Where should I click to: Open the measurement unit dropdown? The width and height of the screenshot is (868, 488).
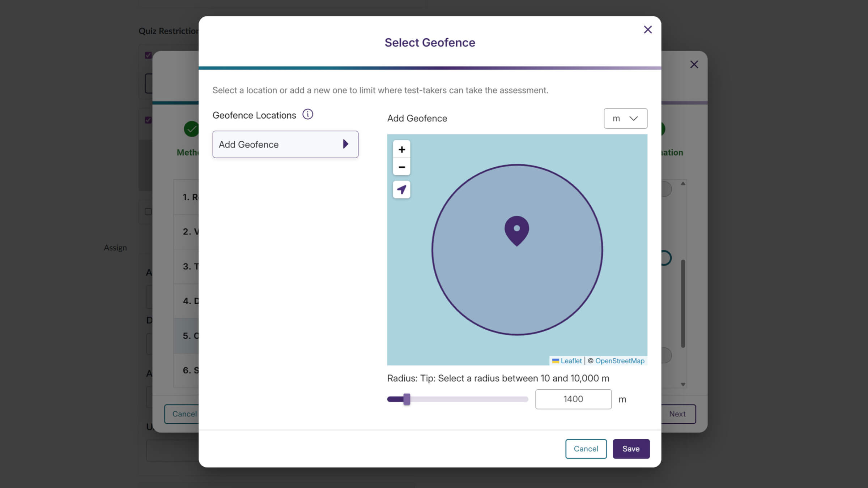(x=625, y=118)
